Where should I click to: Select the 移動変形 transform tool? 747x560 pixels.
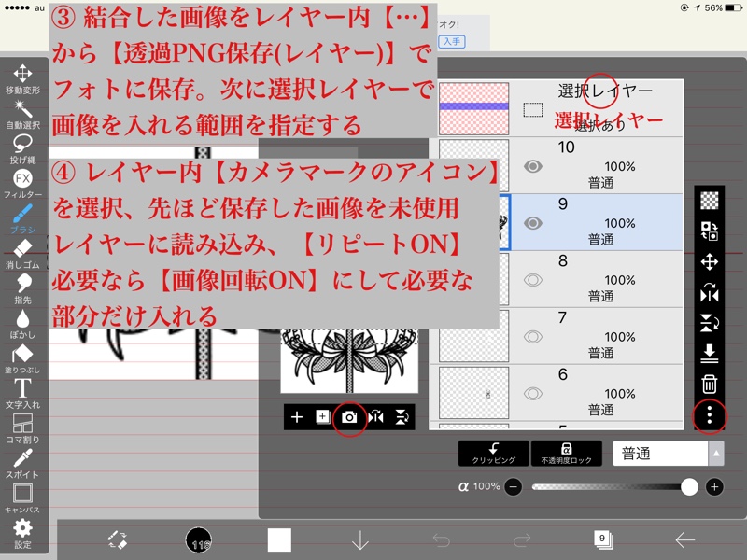pyautogui.click(x=22, y=79)
